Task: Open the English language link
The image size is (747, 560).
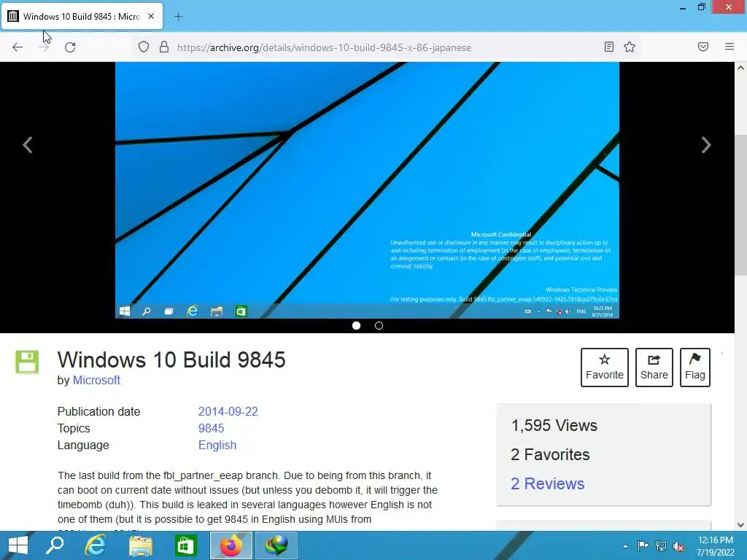Action: [217, 445]
